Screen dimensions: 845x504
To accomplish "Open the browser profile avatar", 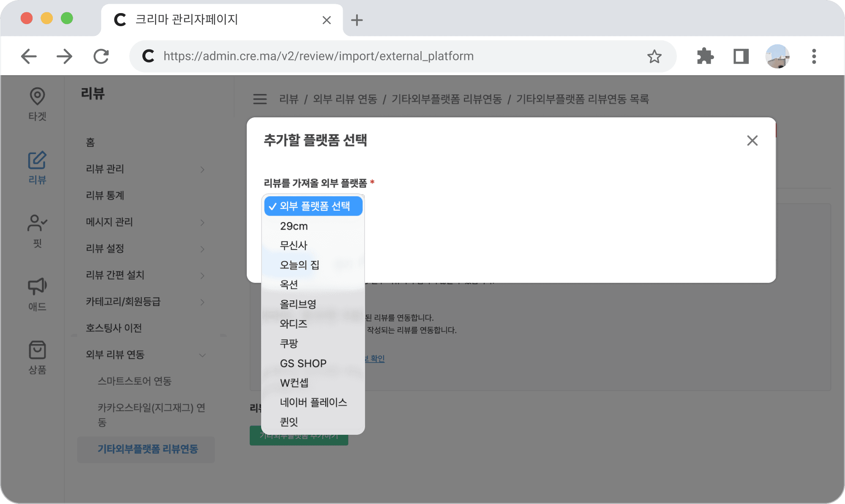I will [777, 56].
